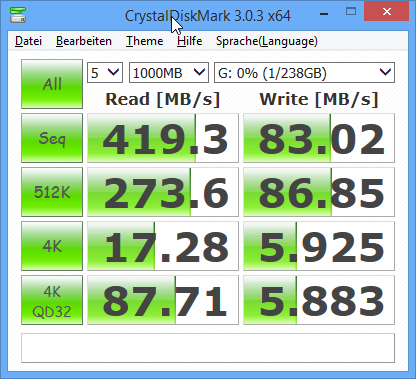
Task: Maximize the CrystalDiskMark window
Action: [x=351, y=12]
